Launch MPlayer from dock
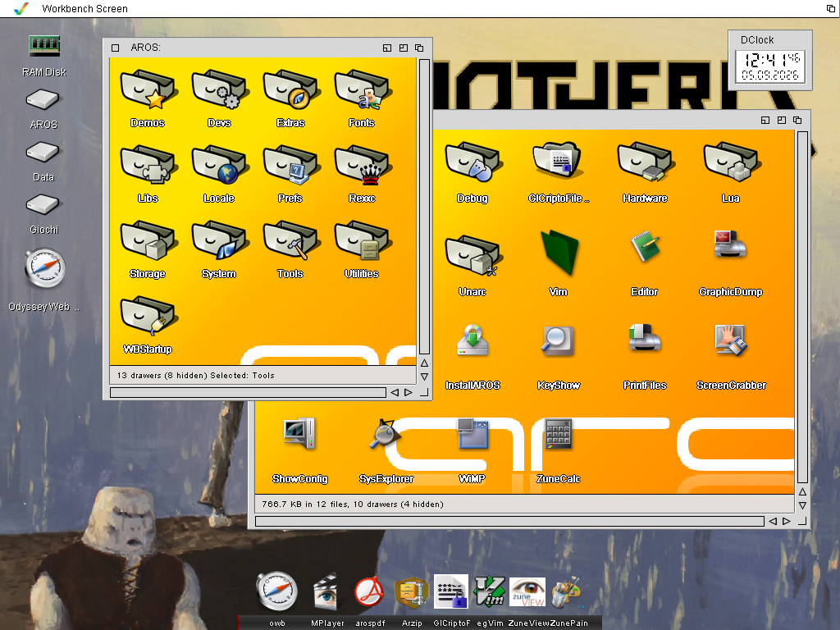Viewport: 840px width, 630px height. pos(325,591)
